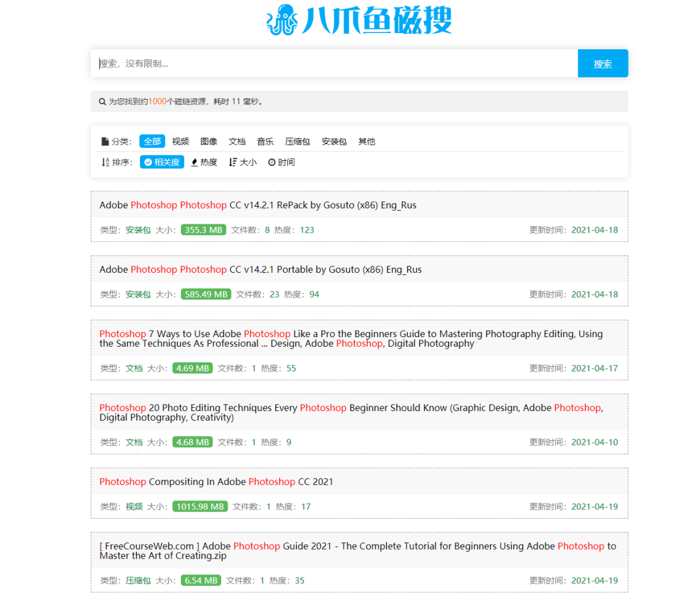Click the 文件数 value 8
This screenshot has width=700, height=597.
pos(267,230)
